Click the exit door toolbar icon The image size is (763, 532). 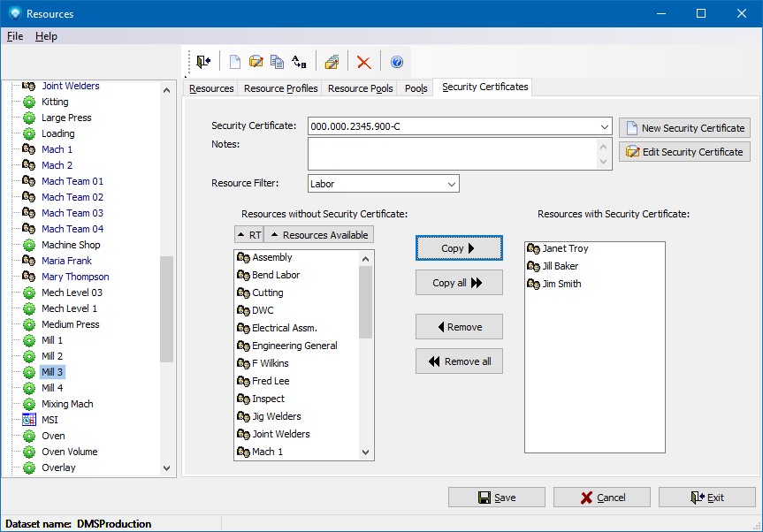tap(204, 62)
